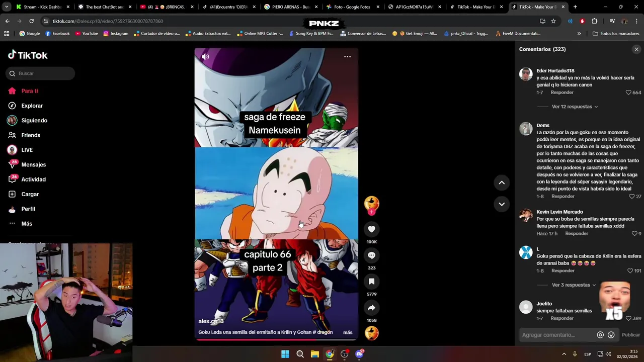Go to previous video with up arrow

[502, 183]
